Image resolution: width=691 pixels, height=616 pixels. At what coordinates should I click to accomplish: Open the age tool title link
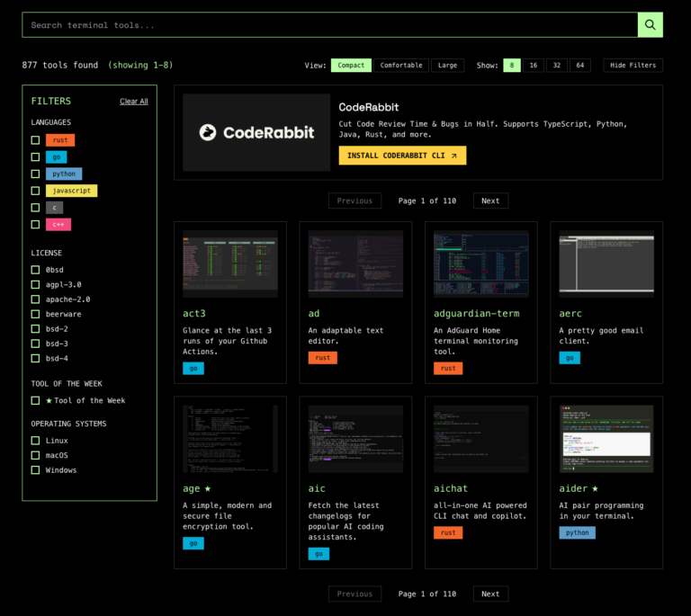click(192, 488)
